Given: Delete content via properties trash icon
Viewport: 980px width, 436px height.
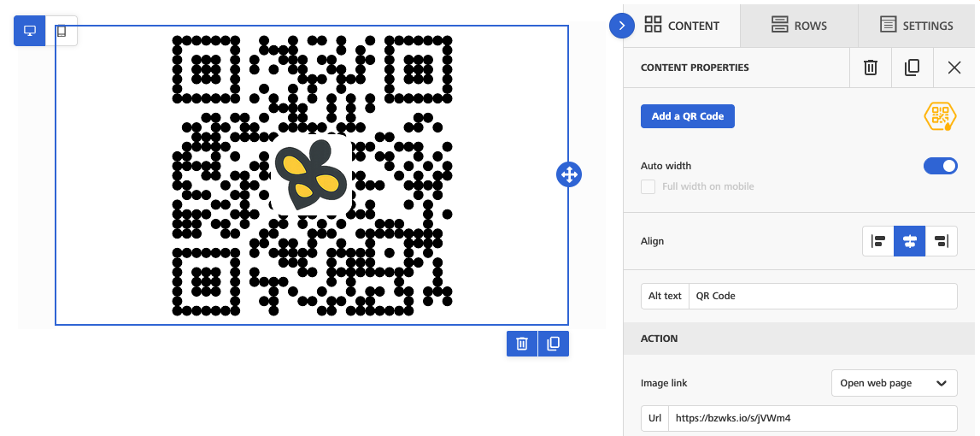Looking at the screenshot, I should pos(870,68).
